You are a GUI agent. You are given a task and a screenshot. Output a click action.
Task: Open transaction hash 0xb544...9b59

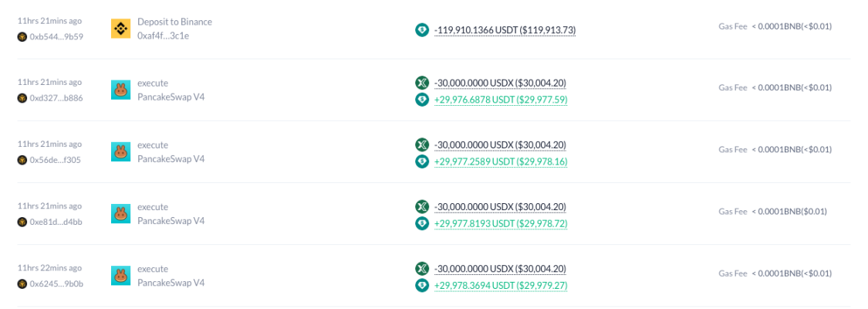(56, 36)
